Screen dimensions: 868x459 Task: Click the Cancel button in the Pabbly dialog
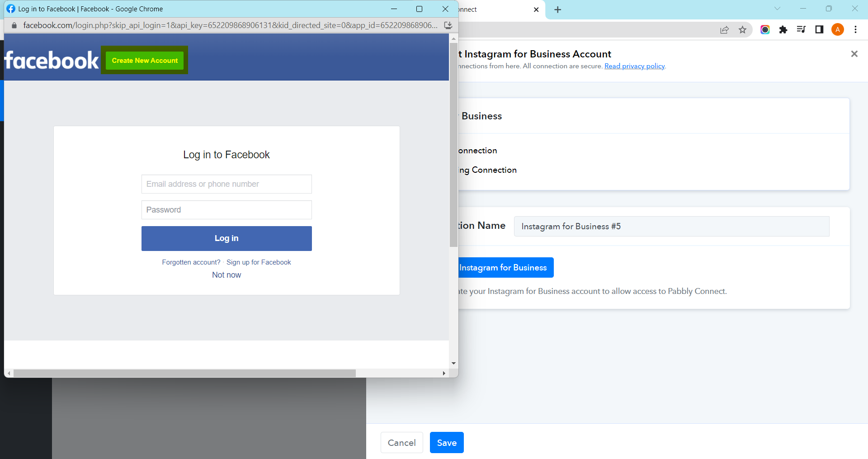coord(401,443)
